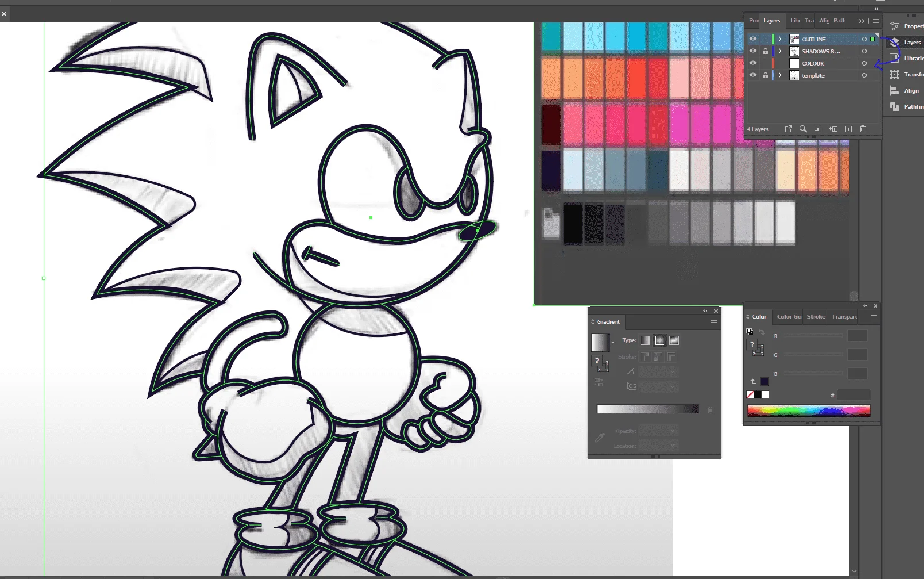Viewport: 924px width, 579px height.
Task: Click the R value input field
Action: (x=857, y=336)
